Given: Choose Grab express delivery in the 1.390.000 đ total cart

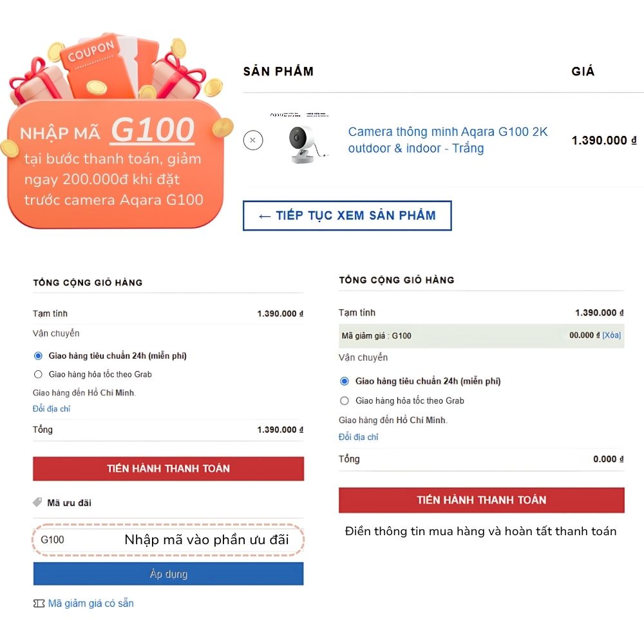Looking at the screenshot, I should tap(38, 374).
